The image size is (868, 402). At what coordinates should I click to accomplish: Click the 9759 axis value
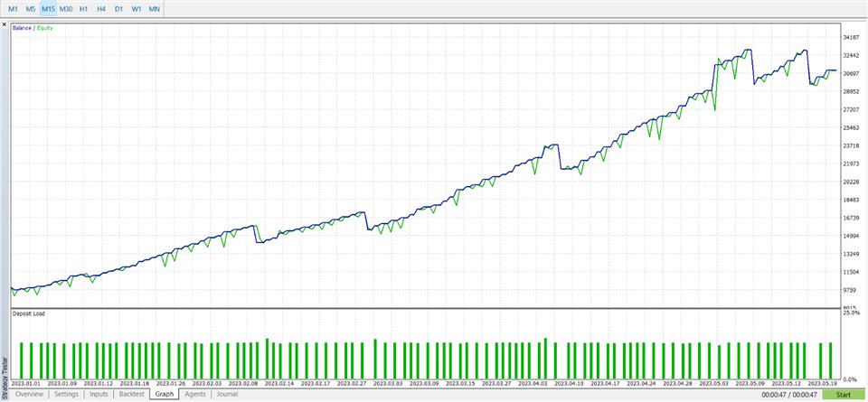[x=851, y=290]
